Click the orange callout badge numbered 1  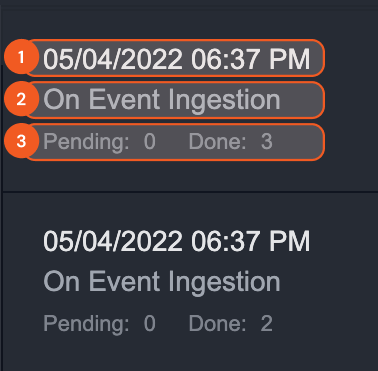[21, 57]
